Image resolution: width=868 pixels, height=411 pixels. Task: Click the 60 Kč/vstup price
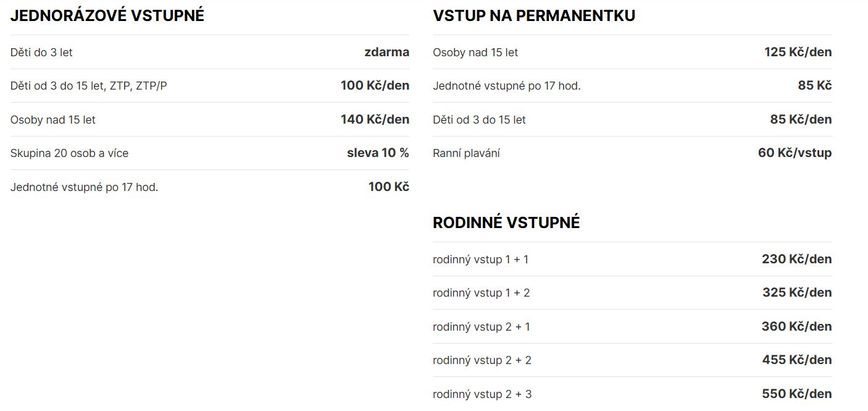tap(795, 153)
